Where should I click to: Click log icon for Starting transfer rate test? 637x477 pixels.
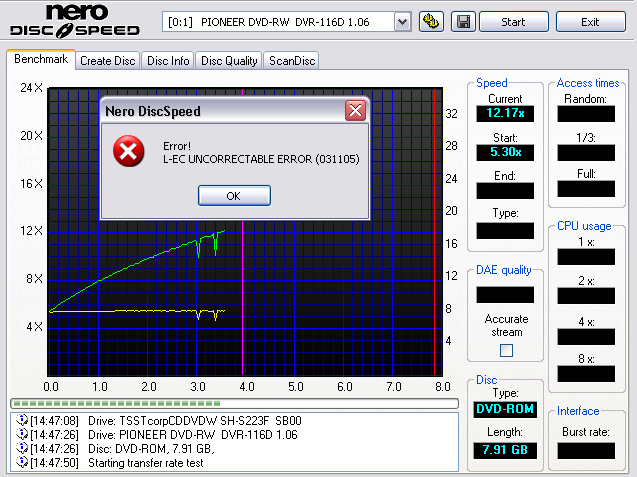21,463
